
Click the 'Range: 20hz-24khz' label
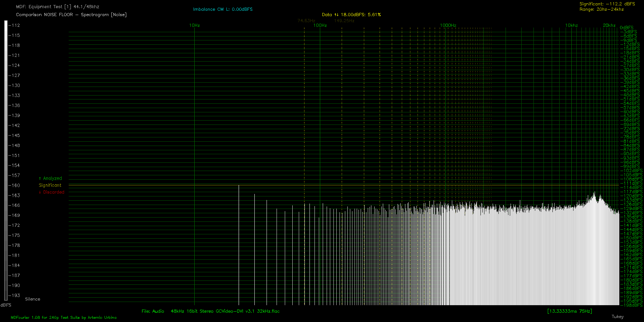(601, 9)
